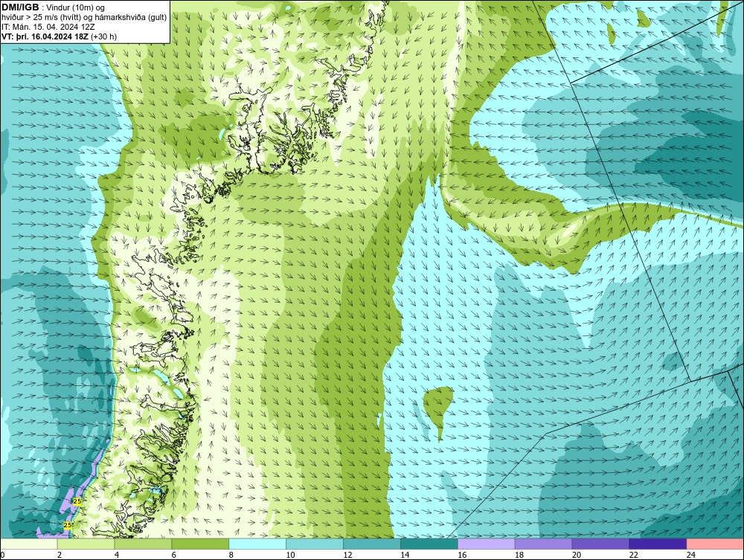Click the medium purple 18–20 m/s legend swatch
This screenshot has height=560, width=744.
(543, 544)
